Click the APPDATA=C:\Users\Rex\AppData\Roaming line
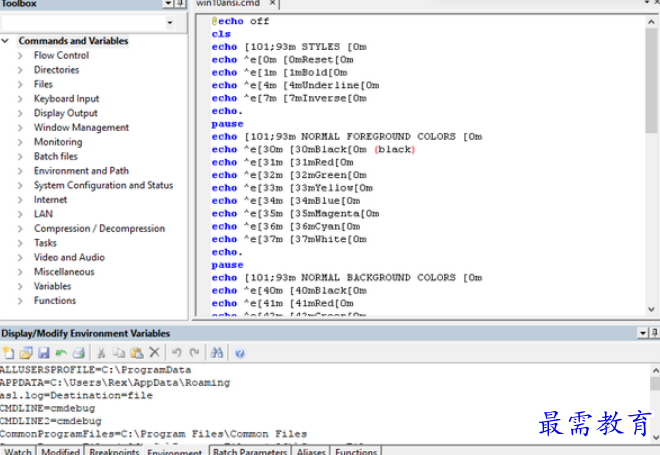The width and height of the screenshot is (660, 455). point(115,383)
